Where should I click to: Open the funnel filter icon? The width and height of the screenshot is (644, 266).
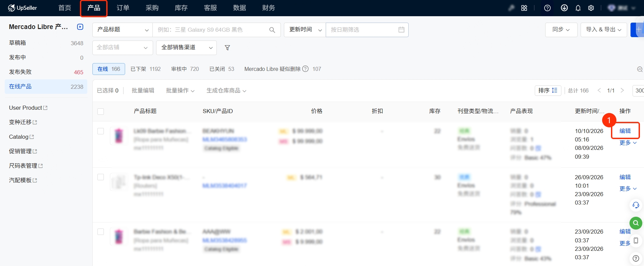(x=227, y=48)
